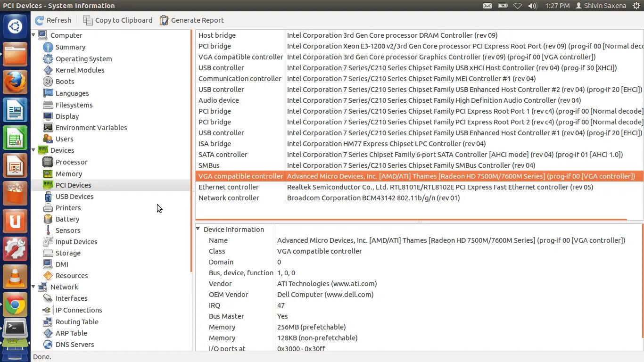The height and width of the screenshot is (362, 644).
Task: Open VLC media player from launcher
Action: 15,277
